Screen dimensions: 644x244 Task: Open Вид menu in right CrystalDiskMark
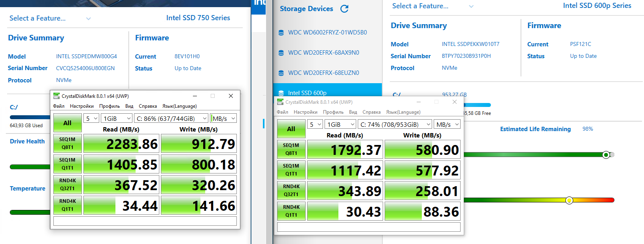pos(353,112)
